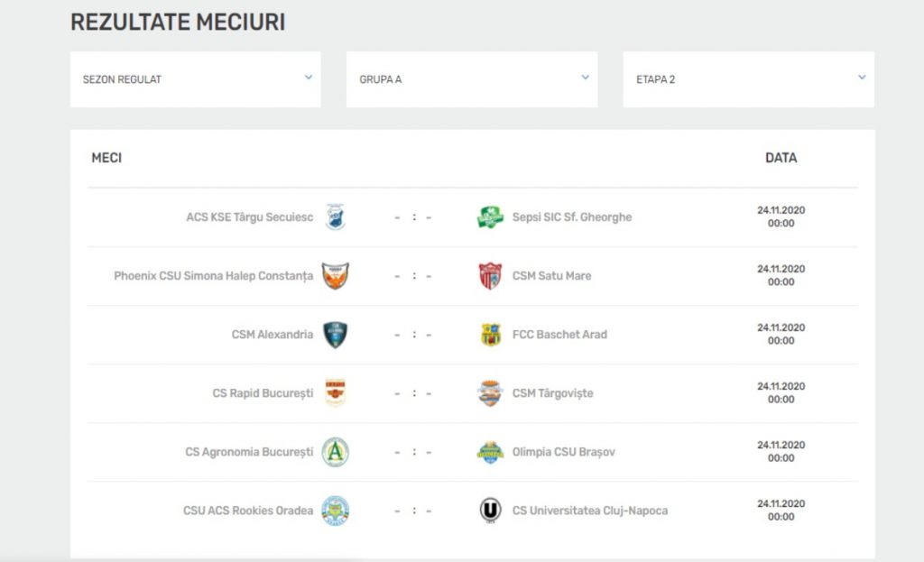Open the CSM Satu Mare team link
The image size is (924, 562).
[x=551, y=276]
